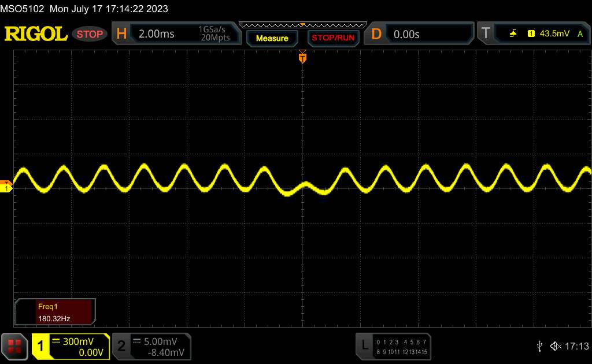Click the 1GSa/s sample rate readout
Viewport: 592px width, 364px height.
pyautogui.click(x=212, y=29)
